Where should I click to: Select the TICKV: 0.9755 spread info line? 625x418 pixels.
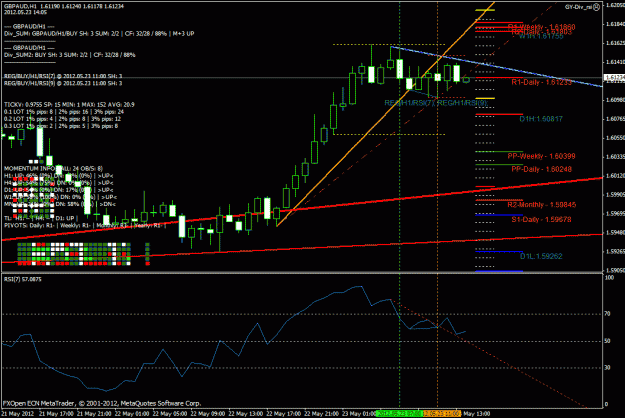(x=69, y=105)
